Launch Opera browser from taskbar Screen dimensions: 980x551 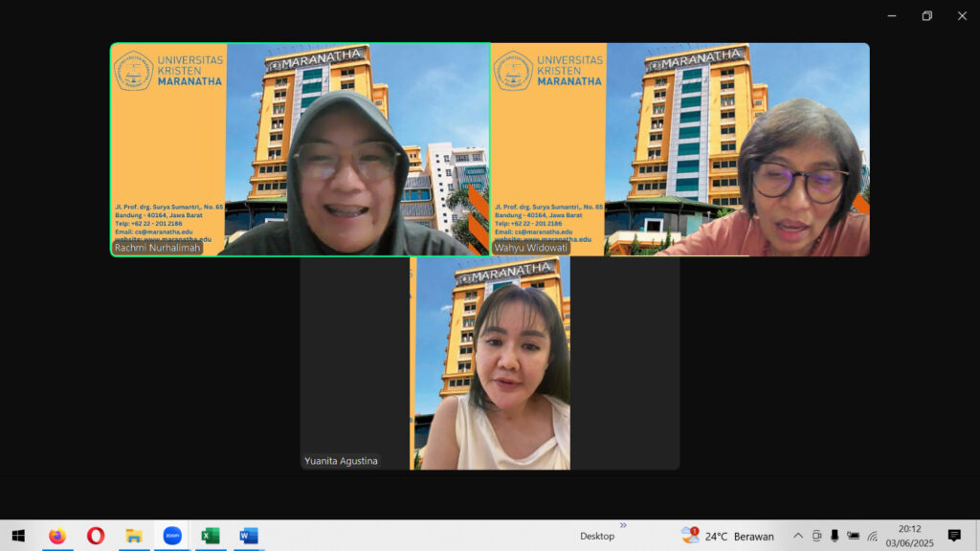pos(96,536)
